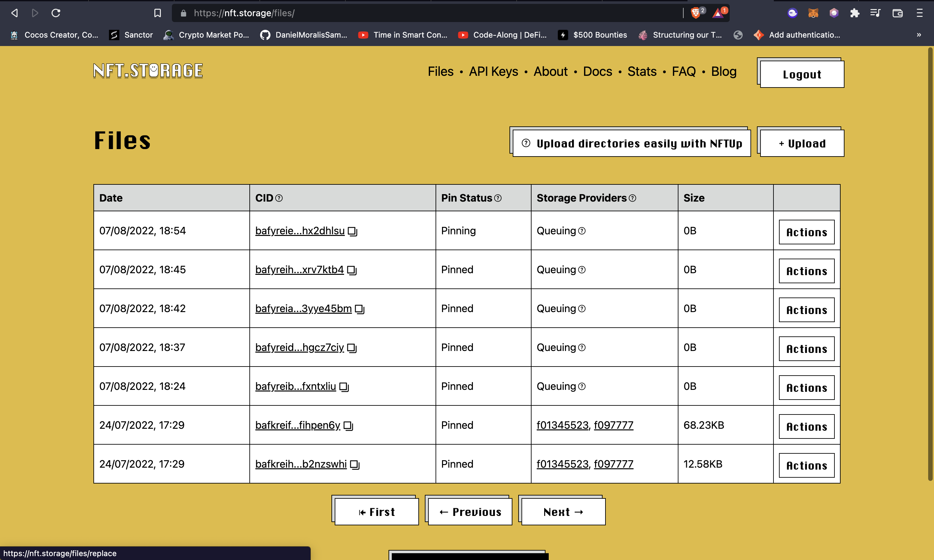
Task: Copy the bafyreie...hx2dhlsu CID
Action: (x=352, y=231)
